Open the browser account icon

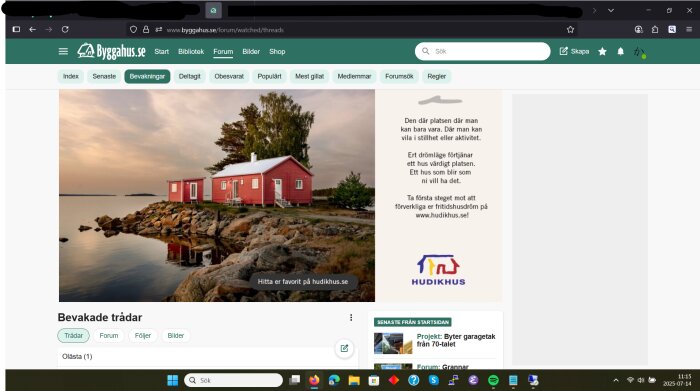[x=638, y=29]
